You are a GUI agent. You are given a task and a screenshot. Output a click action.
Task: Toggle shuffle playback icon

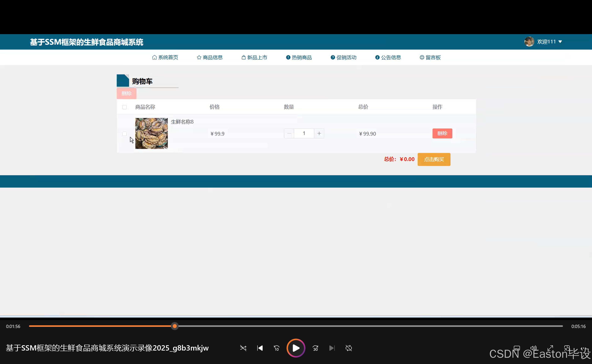(243, 348)
